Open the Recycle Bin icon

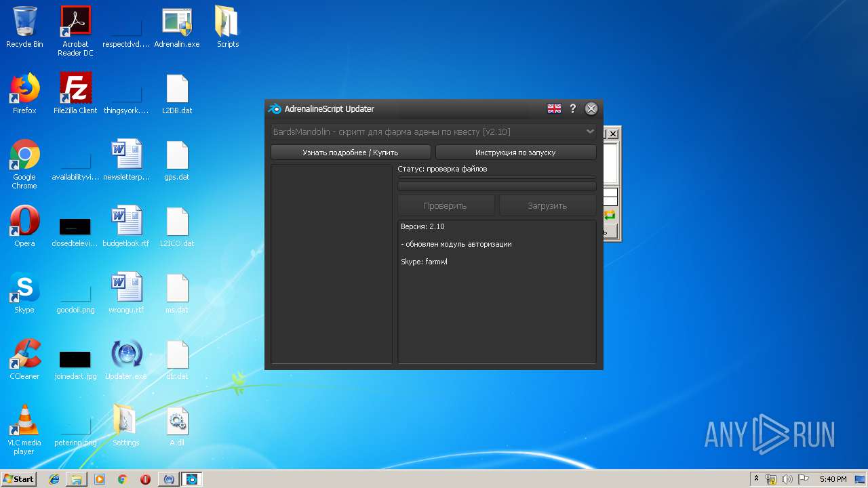click(x=24, y=28)
